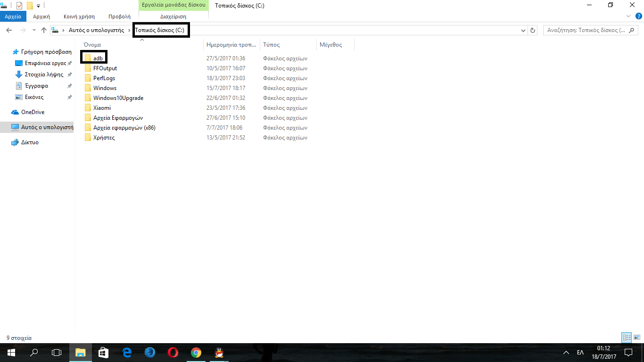Click the Back navigation arrow
This screenshot has width=644, height=362.
9,30
